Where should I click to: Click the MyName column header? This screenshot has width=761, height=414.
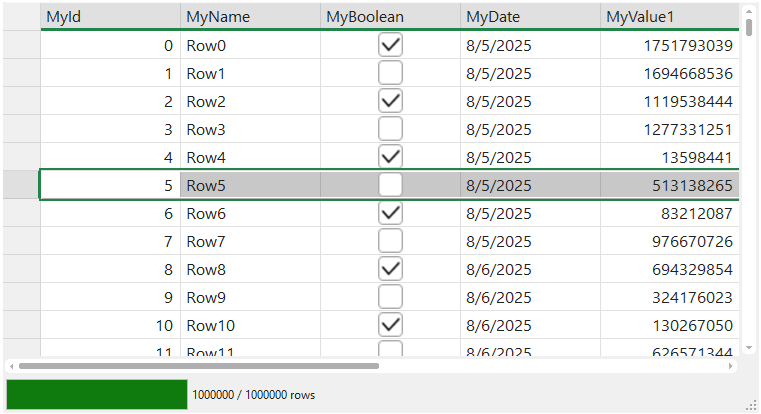click(x=250, y=17)
